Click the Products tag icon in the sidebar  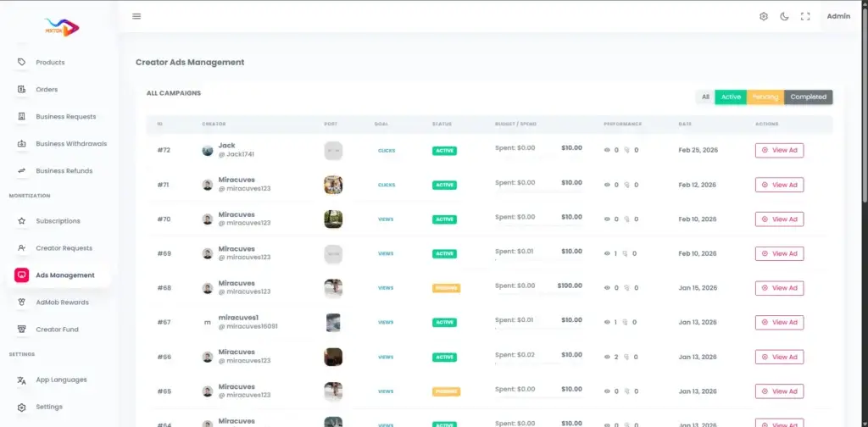click(21, 62)
